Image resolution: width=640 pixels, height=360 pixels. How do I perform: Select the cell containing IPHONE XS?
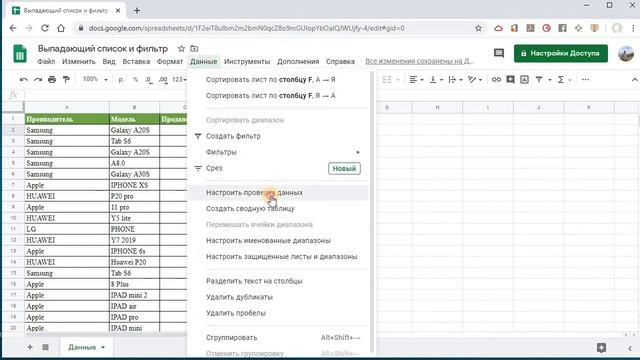pos(134,185)
